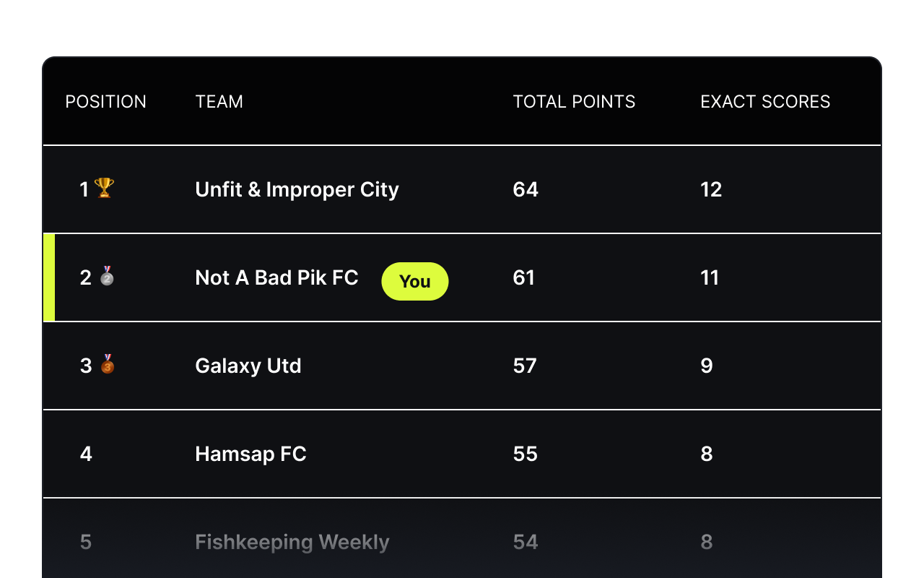Open the POSITION column header

pos(105,101)
